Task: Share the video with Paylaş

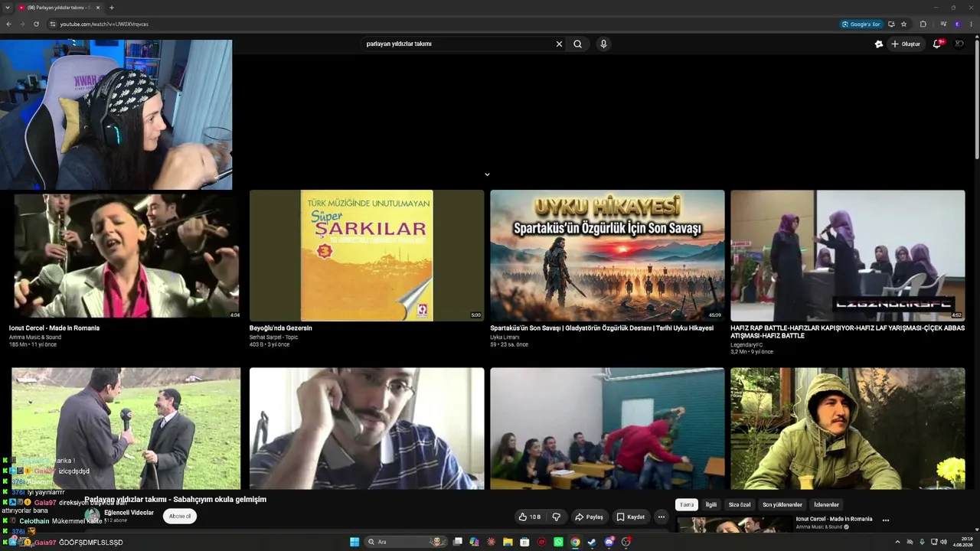Action: 589,517
